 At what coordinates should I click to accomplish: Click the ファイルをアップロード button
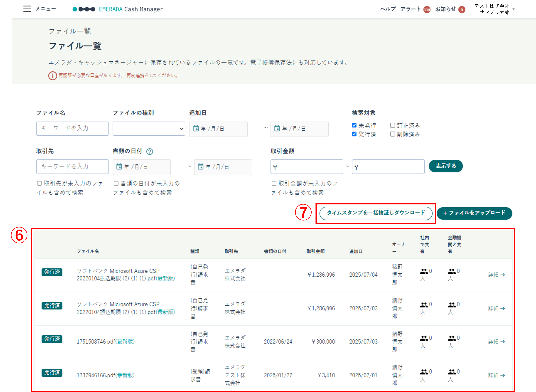tap(474, 213)
